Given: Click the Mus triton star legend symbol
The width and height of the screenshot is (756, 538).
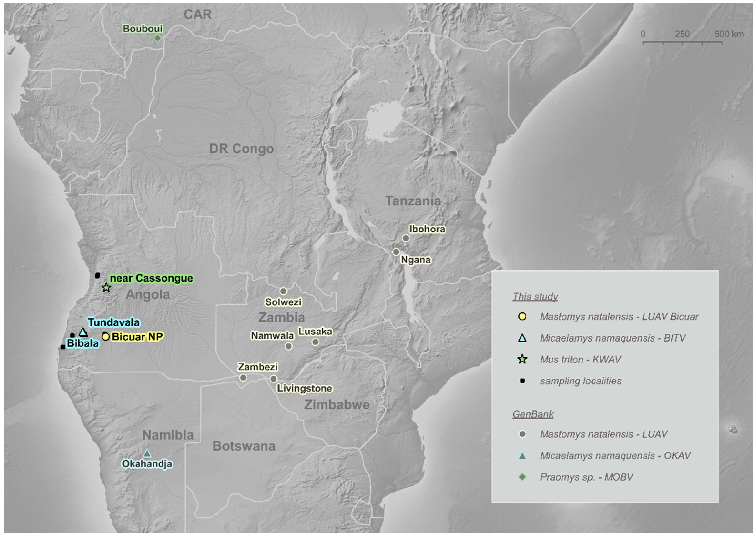Looking at the screenshot, I should click(x=522, y=359).
